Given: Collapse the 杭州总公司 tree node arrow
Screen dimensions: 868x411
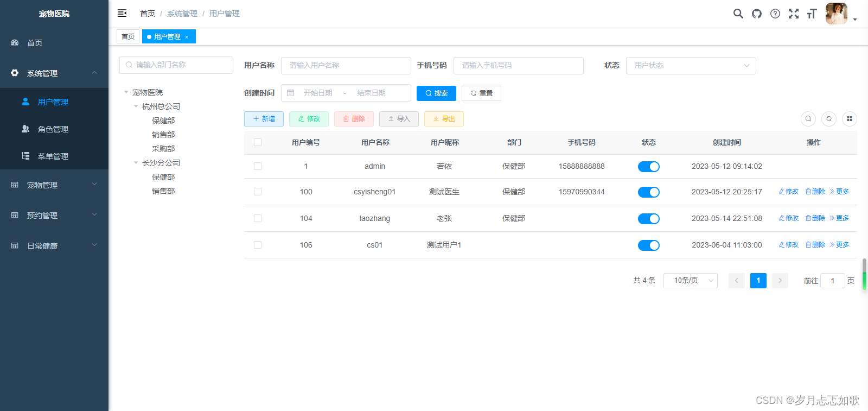Looking at the screenshot, I should (136, 106).
